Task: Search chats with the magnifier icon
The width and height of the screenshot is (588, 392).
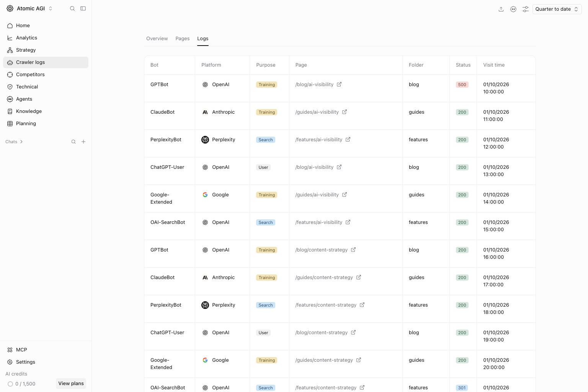Action: 73,142
